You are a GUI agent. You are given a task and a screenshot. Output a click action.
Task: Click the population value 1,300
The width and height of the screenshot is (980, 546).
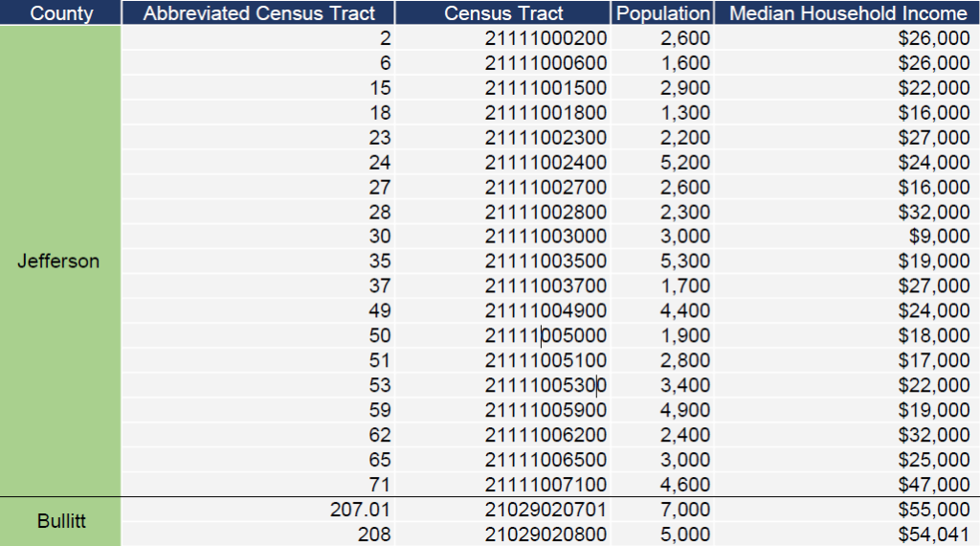coord(685,112)
